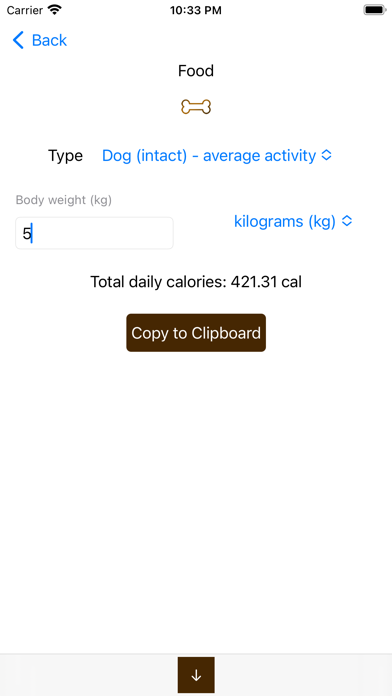The image size is (392, 696).
Task: Tap the gray keyboard accessory bar
Action: pyautogui.click(x=196, y=675)
